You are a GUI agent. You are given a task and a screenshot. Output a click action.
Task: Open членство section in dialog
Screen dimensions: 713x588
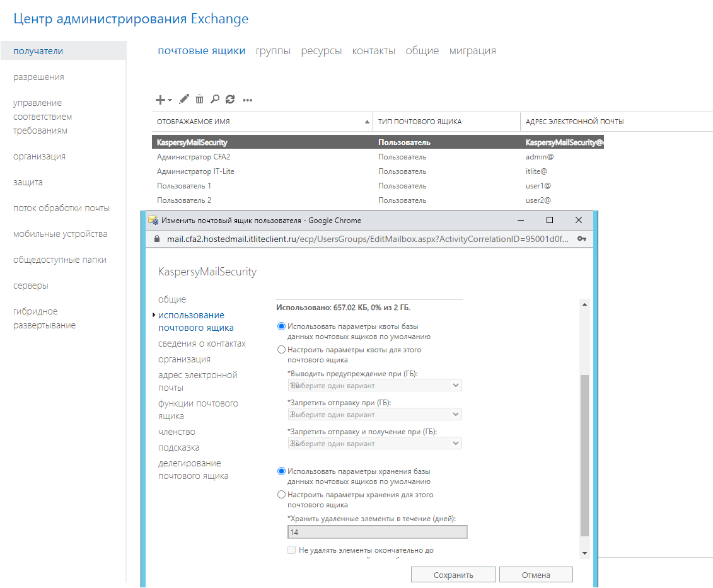tap(177, 432)
